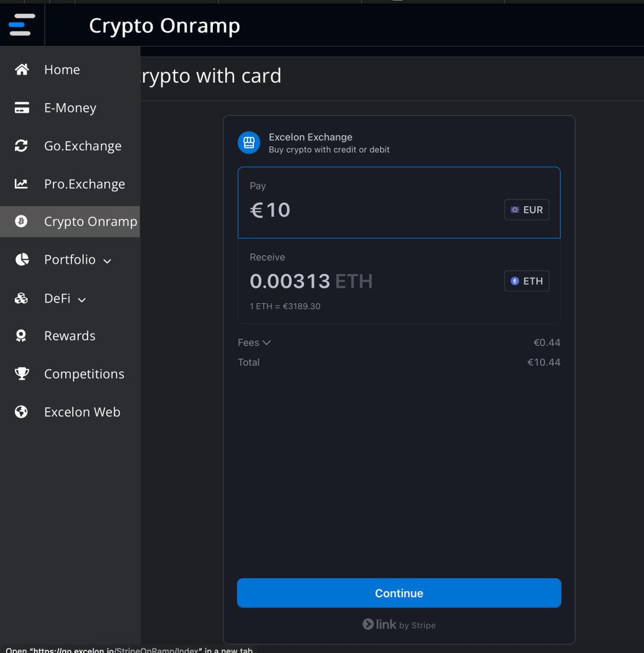Expand the Portfolio submenu chevron

[x=107, y=261]
